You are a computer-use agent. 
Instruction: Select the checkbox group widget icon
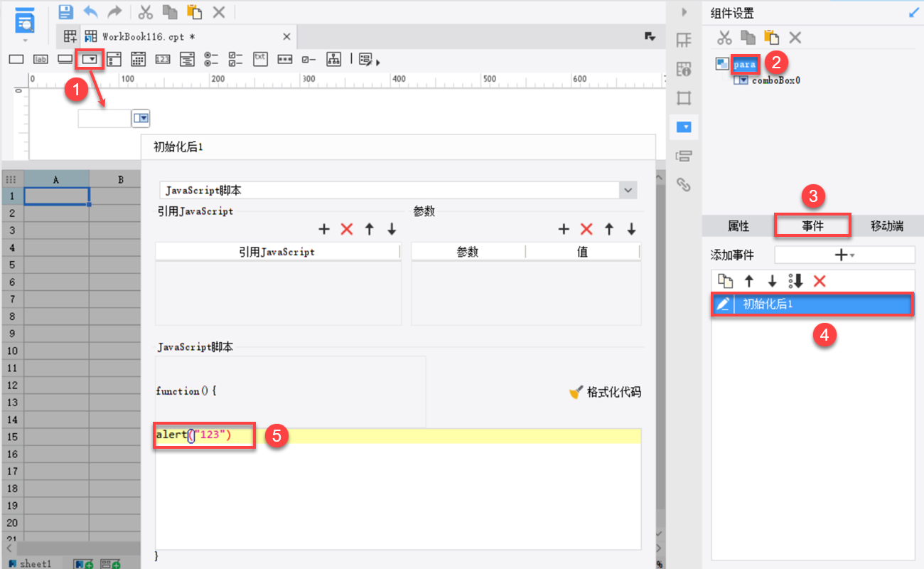click(236, 59)
